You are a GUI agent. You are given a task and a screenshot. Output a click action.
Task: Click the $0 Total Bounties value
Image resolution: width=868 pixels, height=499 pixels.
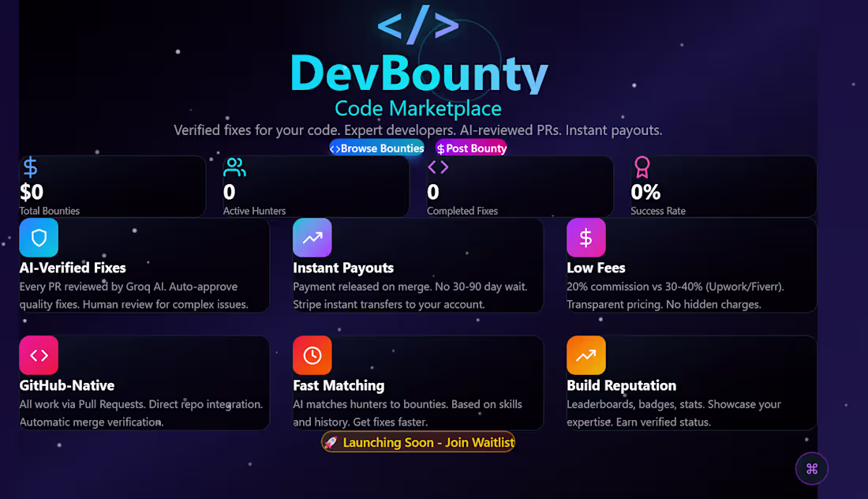32,192
